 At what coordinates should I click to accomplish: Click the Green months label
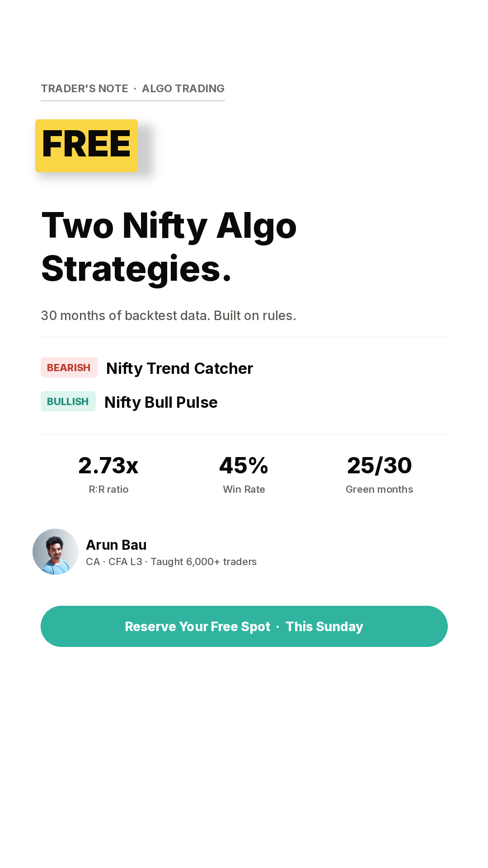click(380, 489)
